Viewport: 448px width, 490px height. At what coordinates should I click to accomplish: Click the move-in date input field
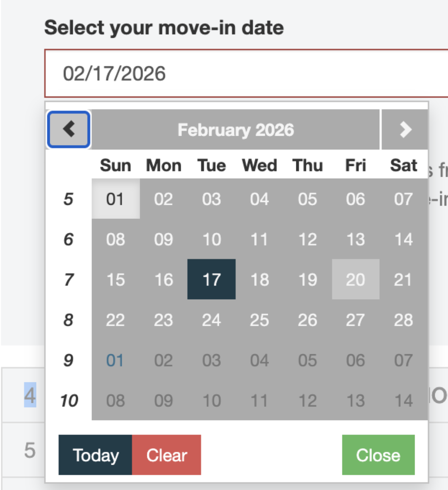tap(246, 73)
